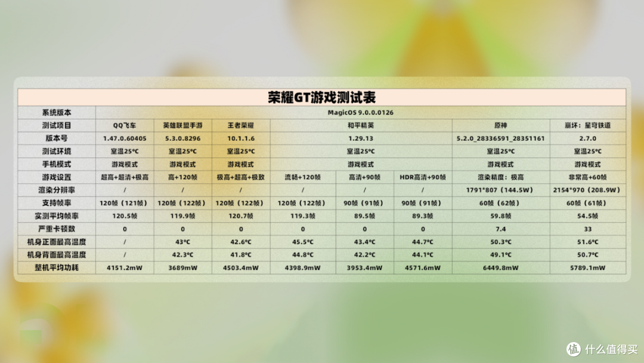Click average frame rate "119.3帧"
644x363 pixels.
[303, 216]
